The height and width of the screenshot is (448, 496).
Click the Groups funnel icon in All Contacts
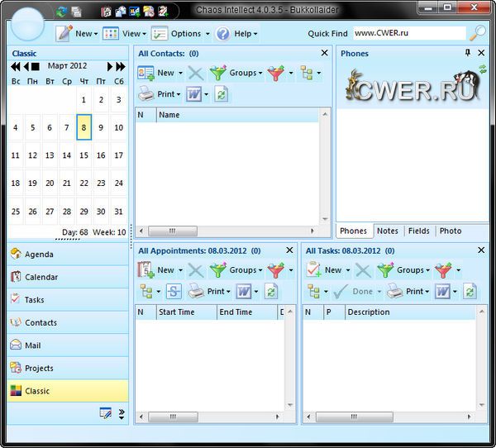(217, 73)
